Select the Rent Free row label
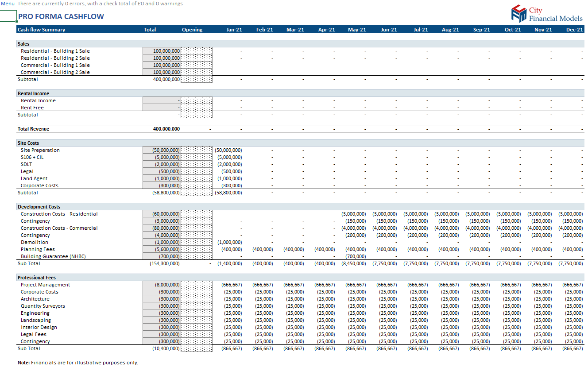The image size is (588, 367). tap(32, 108)
